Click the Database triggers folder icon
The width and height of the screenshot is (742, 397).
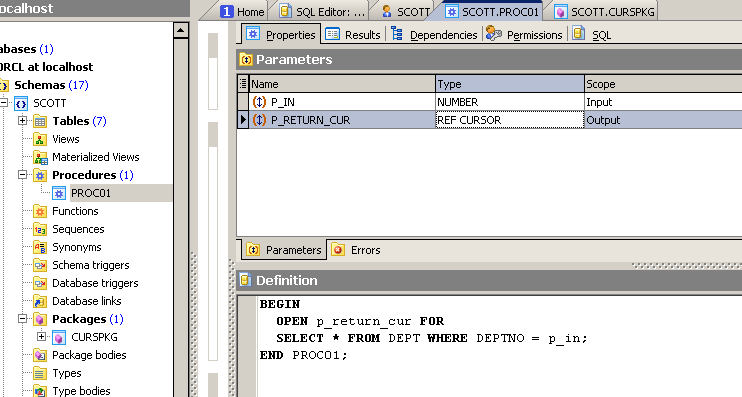(40, 283)
